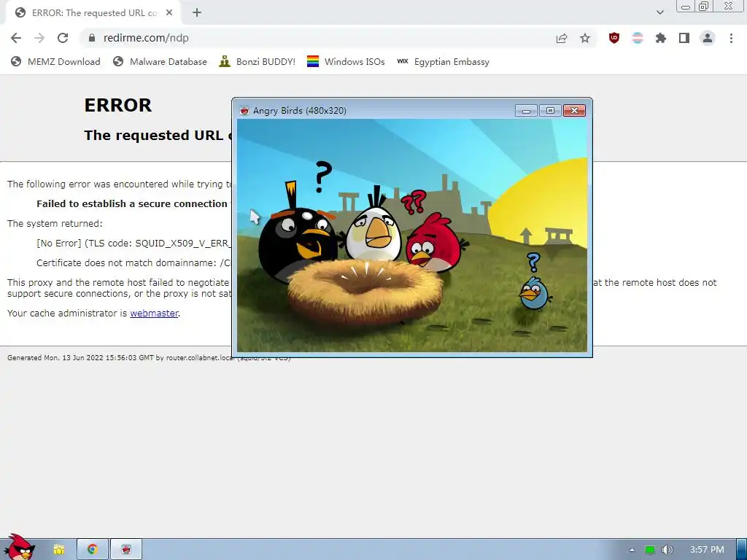Expand the tab search chevron
Viewport: 747px width, 560px height.
659,12
